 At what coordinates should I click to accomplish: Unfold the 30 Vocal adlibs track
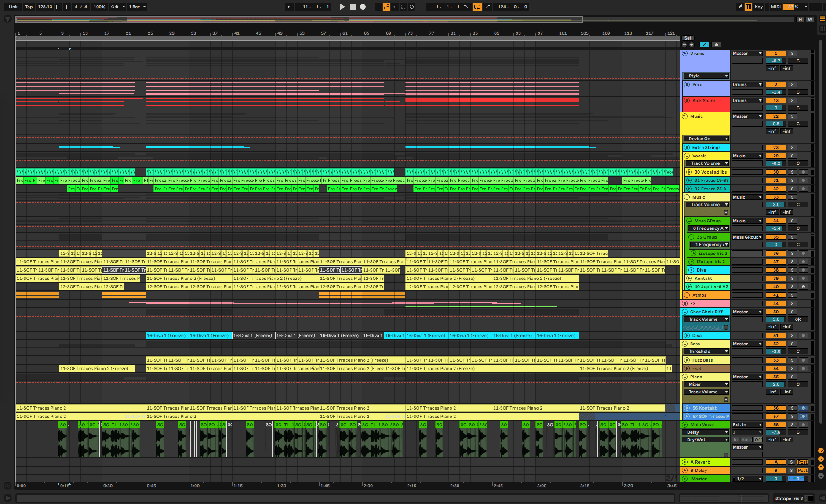tap(689, 172)
